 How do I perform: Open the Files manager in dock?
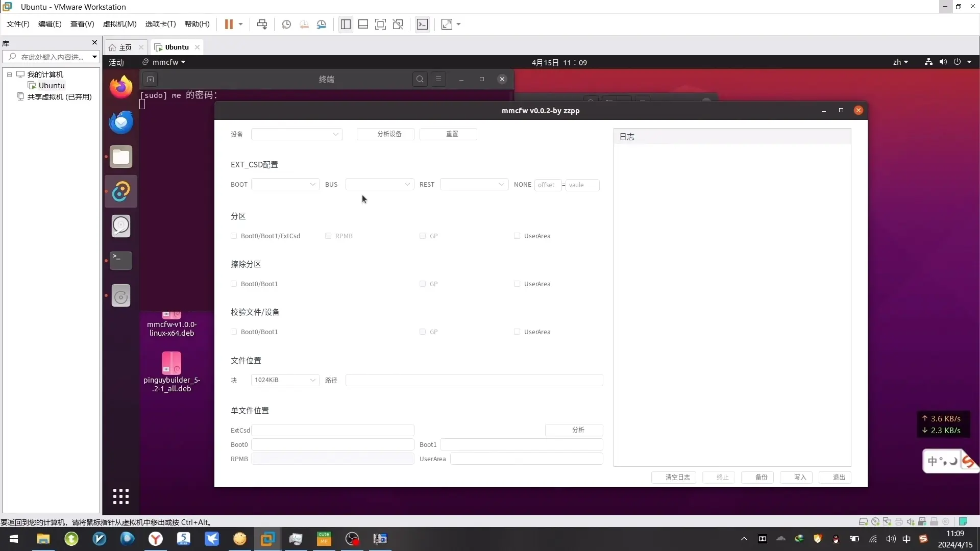[121, 157]
